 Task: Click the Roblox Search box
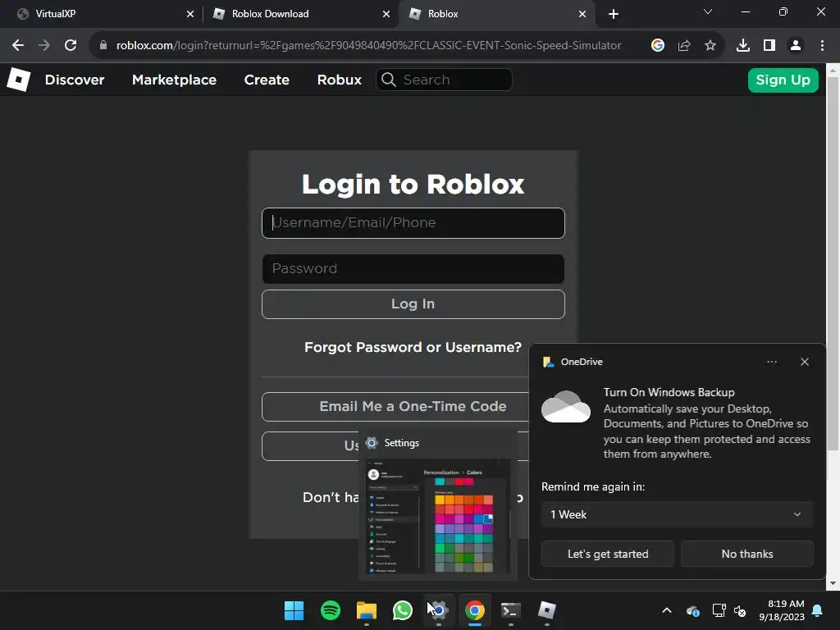[444, 80]
